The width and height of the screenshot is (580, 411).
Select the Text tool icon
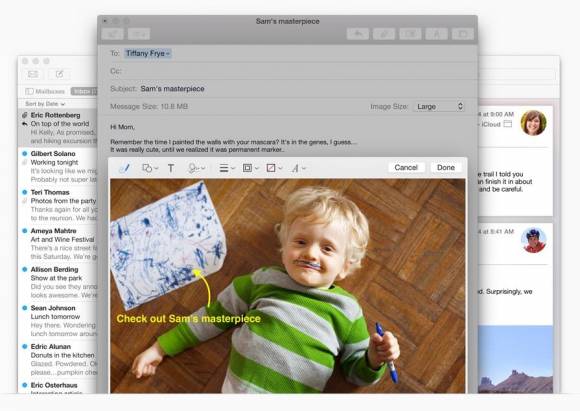coord(171,168)
